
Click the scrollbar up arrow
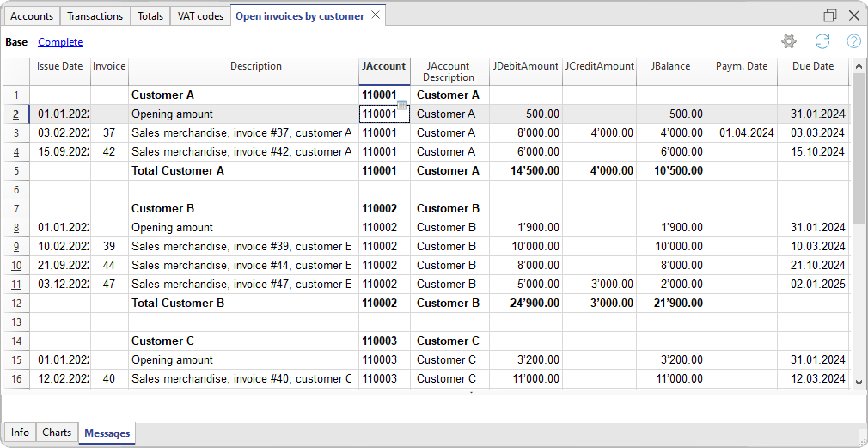(859, 65)
